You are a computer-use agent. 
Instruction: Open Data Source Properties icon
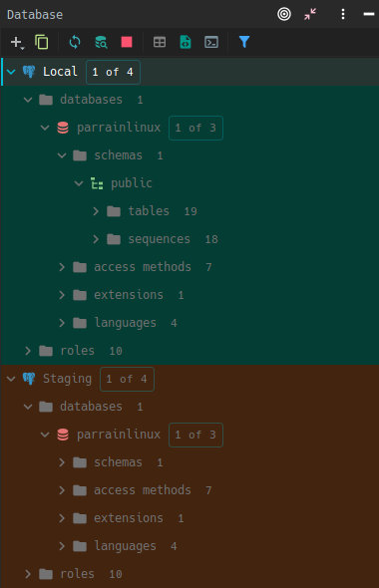tap(101, 42)
